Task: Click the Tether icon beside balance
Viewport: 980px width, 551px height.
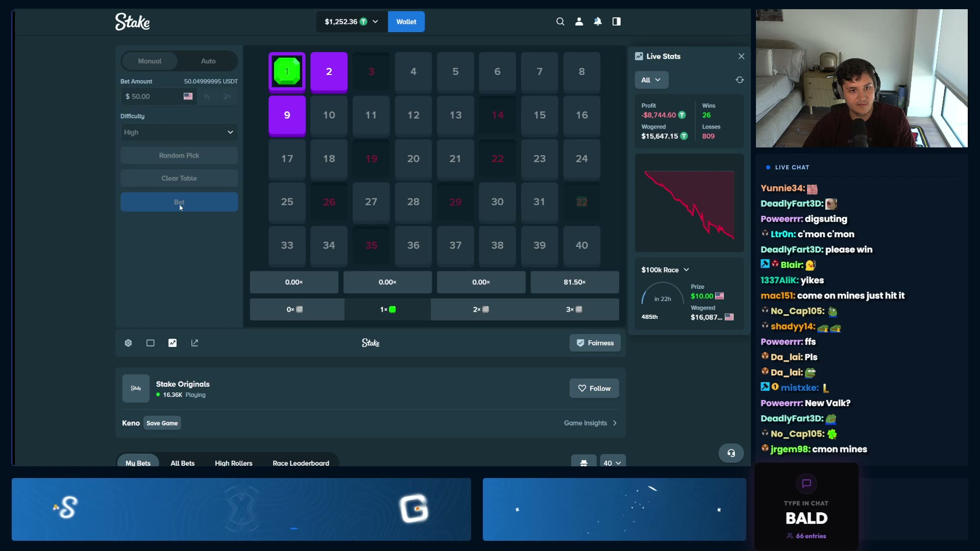Action: coord(363,21)
